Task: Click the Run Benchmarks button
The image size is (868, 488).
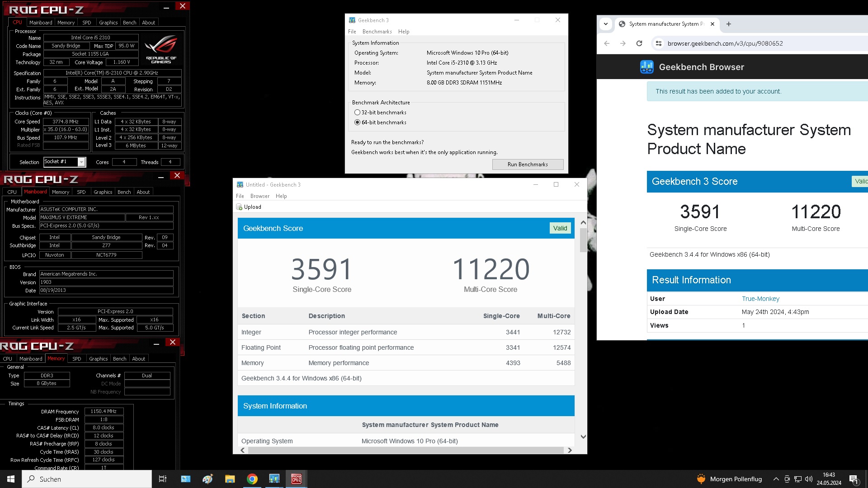Action: coord(528,164)
